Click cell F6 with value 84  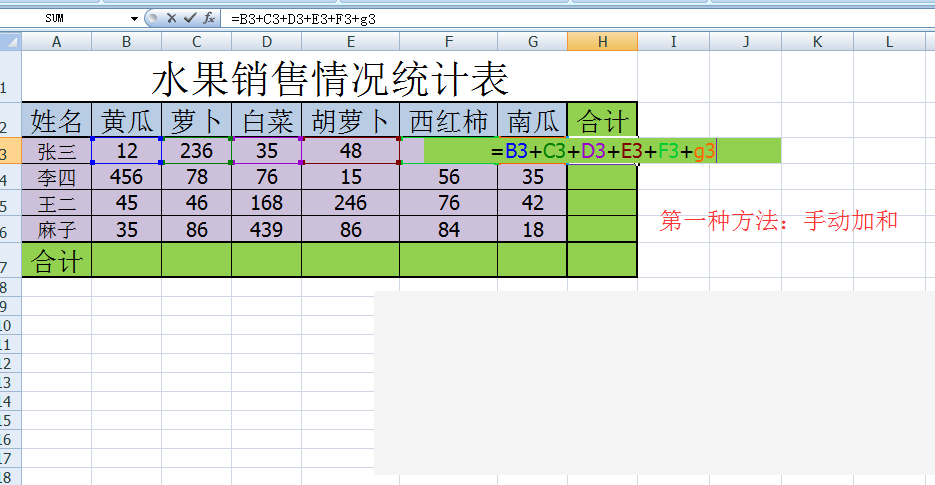448,229
